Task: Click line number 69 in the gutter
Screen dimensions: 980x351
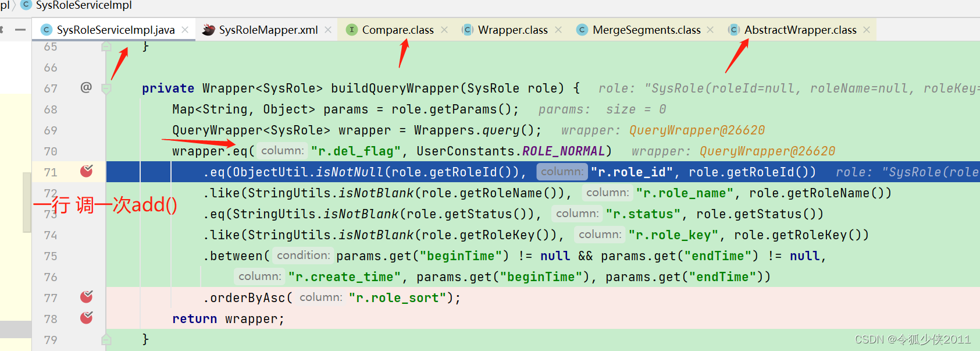Action: [x=51, y=130]
